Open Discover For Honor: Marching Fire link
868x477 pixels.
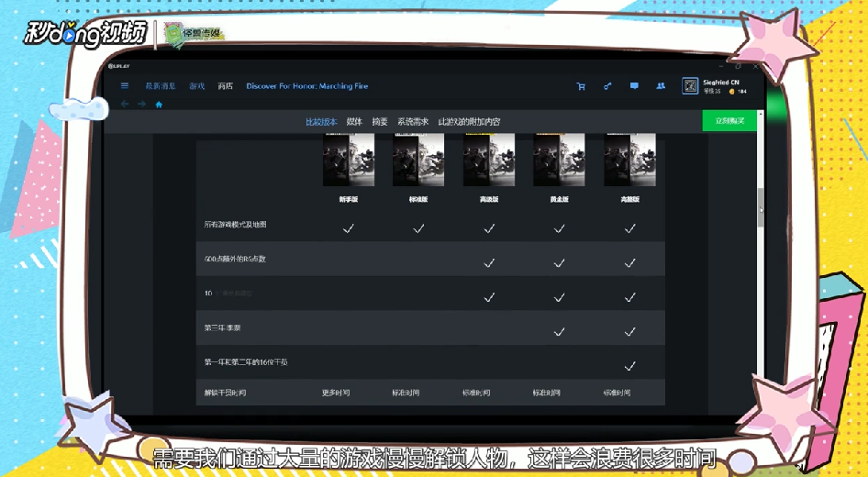coord(307,86)
